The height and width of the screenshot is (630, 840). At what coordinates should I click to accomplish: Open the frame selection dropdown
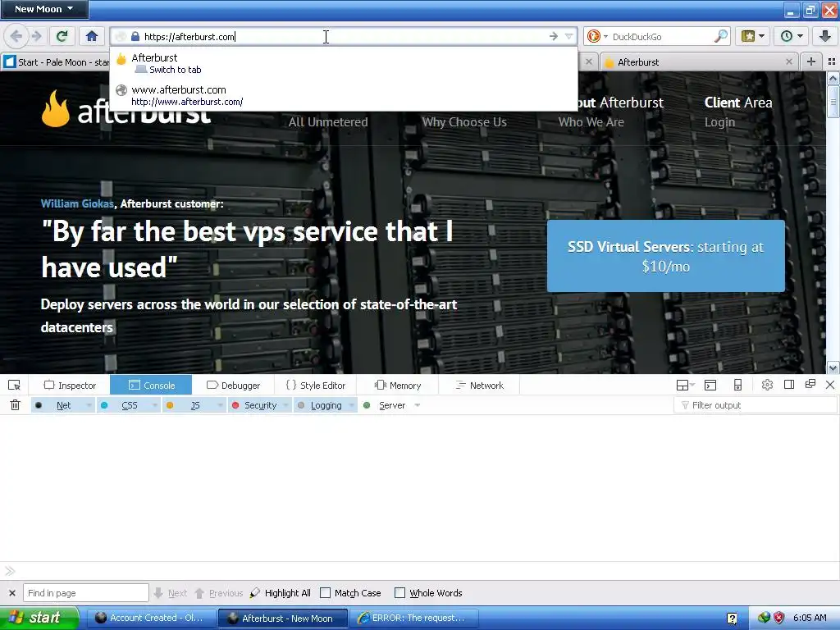(x=686, y=385)
